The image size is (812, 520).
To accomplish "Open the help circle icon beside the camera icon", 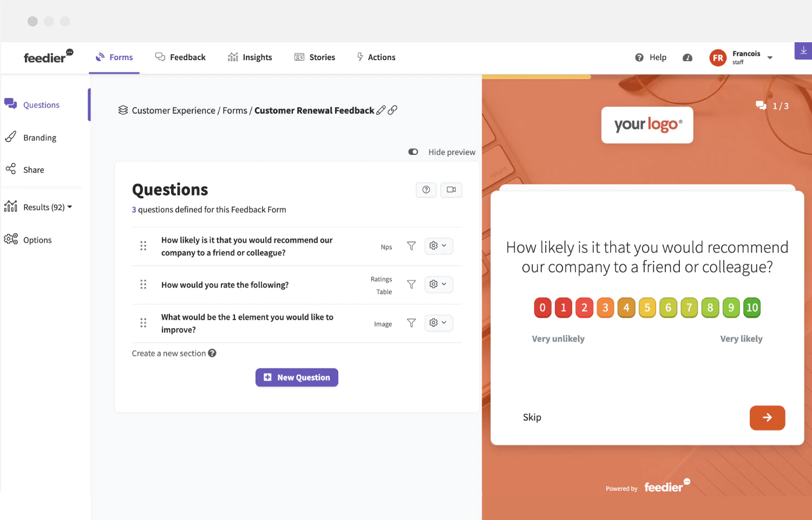I will coord(426,189).
